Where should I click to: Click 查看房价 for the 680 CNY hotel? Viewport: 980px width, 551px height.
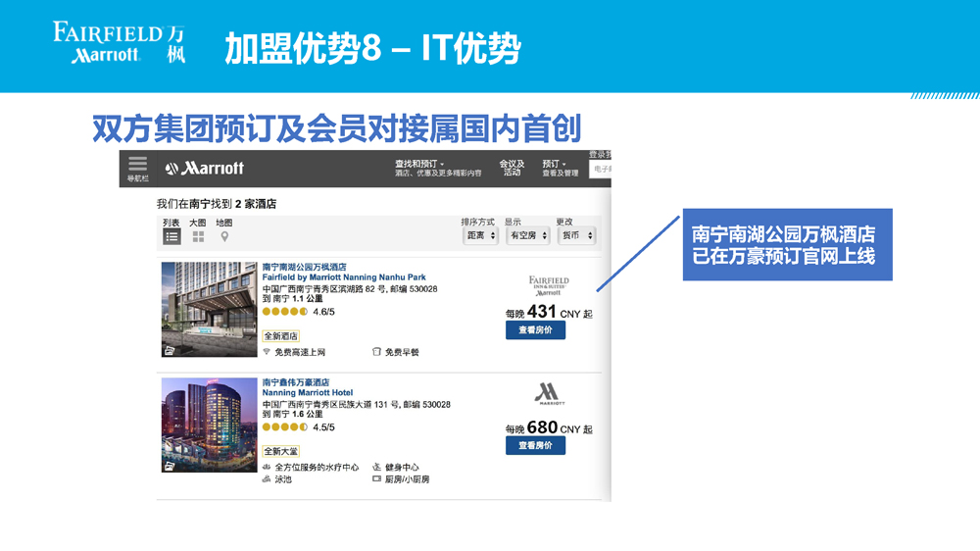click(x=536, y=445)
